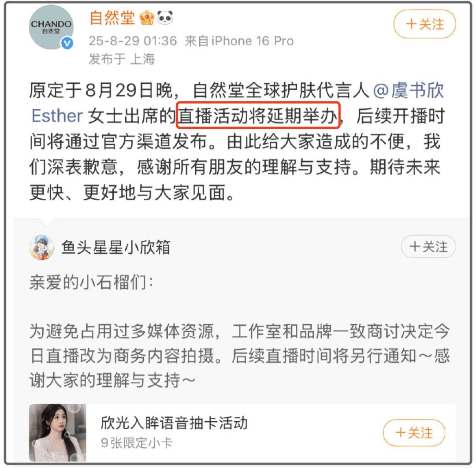Open the 欣光入眸语音抽卡活动 thumbnail photo

[x=58, y=432]
